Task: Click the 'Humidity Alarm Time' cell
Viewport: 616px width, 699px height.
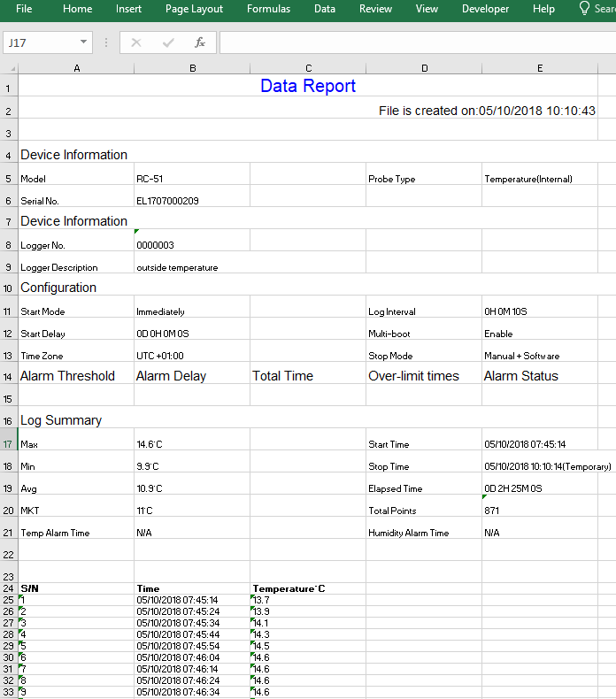Action: tap(424, 528)
